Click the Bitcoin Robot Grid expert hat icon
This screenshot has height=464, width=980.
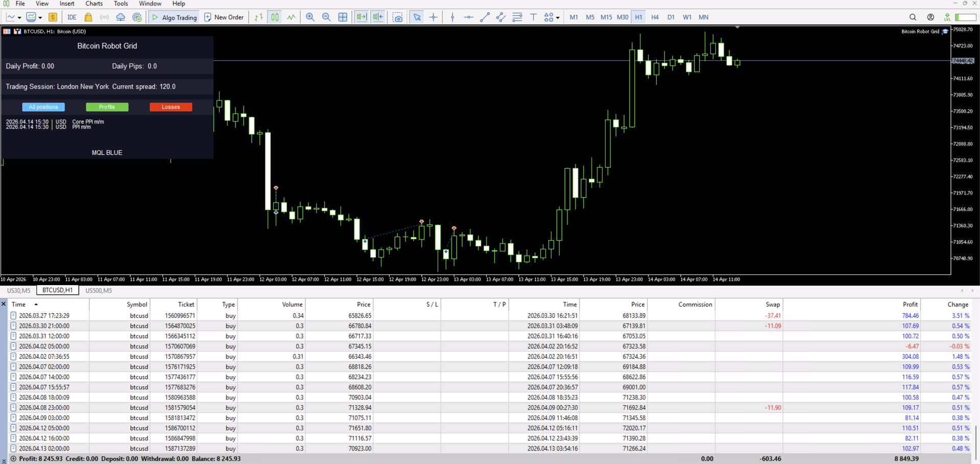tap(945, 31)
